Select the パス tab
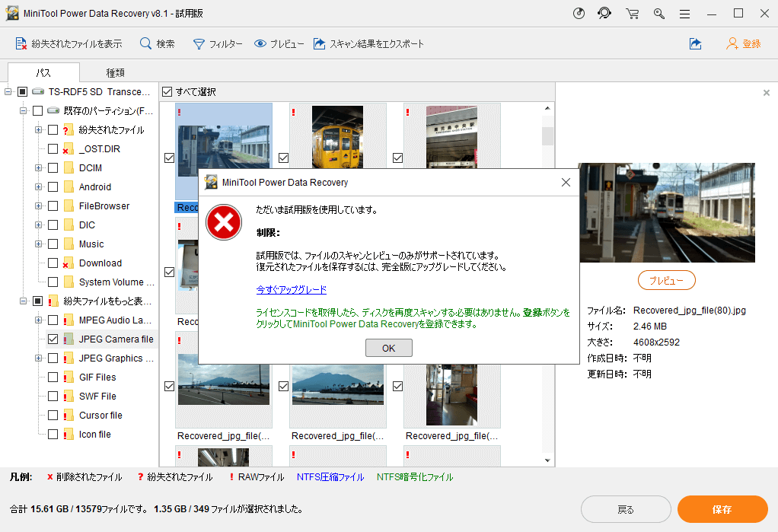This screenshot has height=532, width=778. tap(43, 72)
